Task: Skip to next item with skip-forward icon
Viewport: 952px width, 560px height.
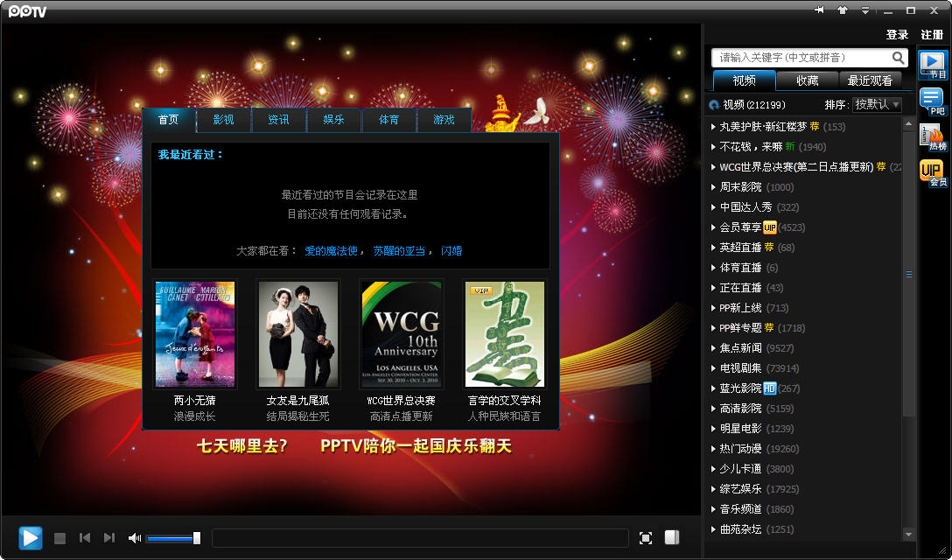Action: point(109,537)
